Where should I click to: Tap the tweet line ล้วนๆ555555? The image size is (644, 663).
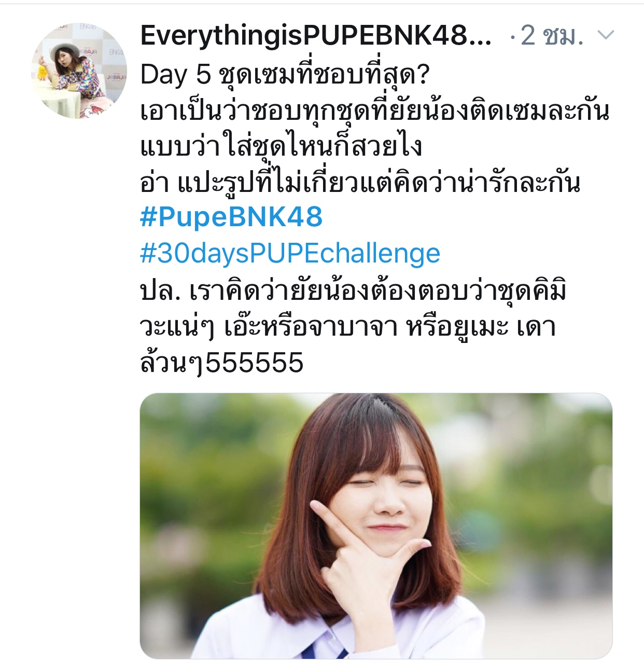pos(222,363)
